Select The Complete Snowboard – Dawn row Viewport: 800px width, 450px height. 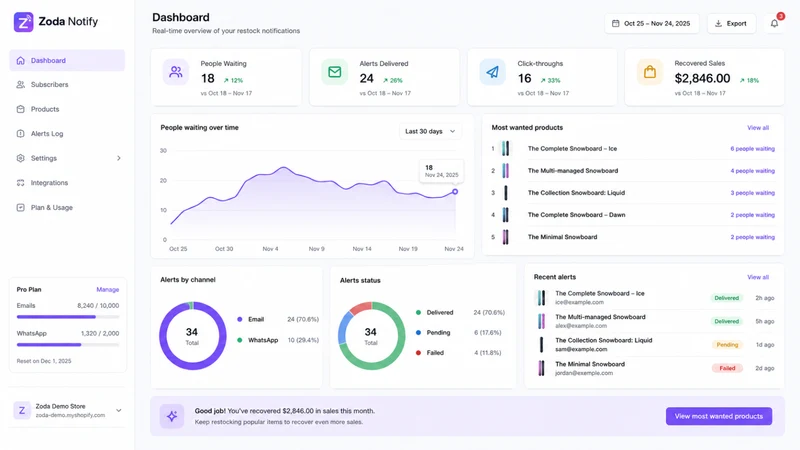[633, 215]
